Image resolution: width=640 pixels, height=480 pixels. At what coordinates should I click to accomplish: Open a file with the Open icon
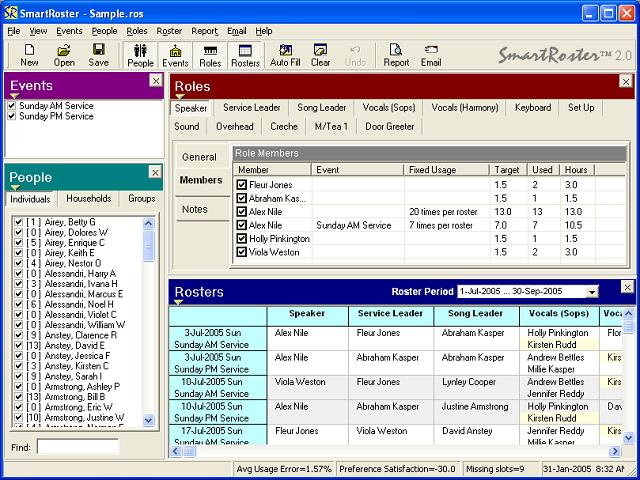pos(64,55)
